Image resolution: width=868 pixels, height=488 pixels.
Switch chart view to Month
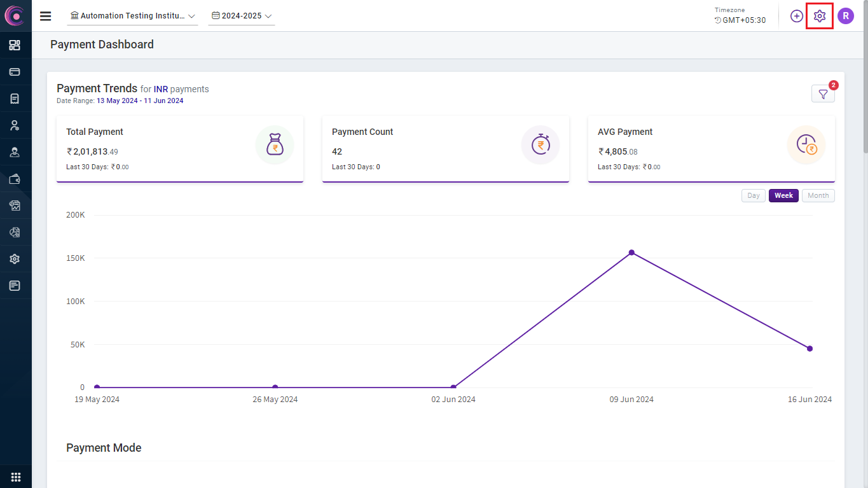click(818, 195)
